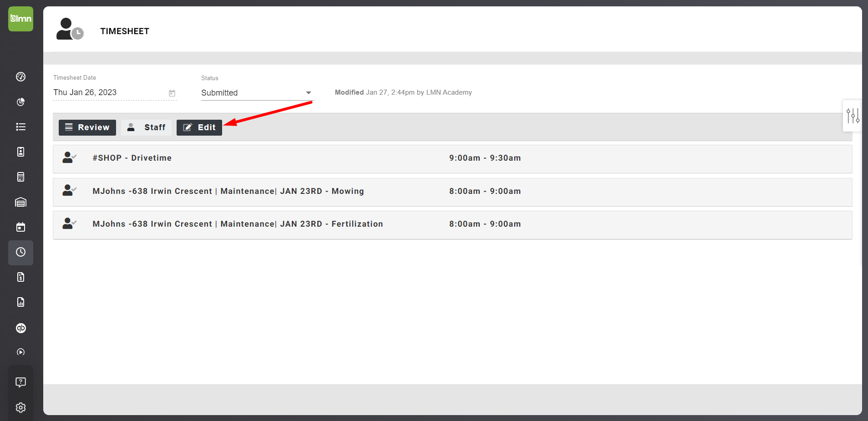Open the chart report document icon
This screenshot has height=421, width=868.
pos(20,302)
